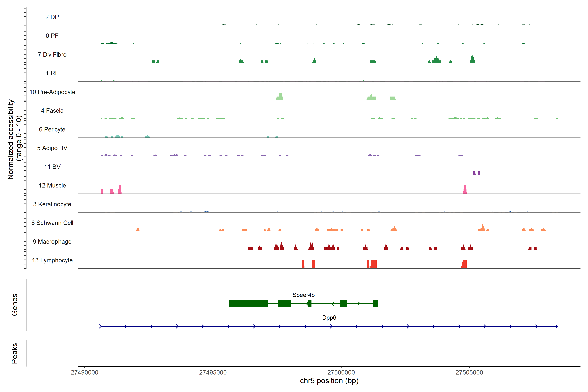Click the 27490000 axis tick label
Viewport: 588px width, 392px height.
(x=84, y=372)
